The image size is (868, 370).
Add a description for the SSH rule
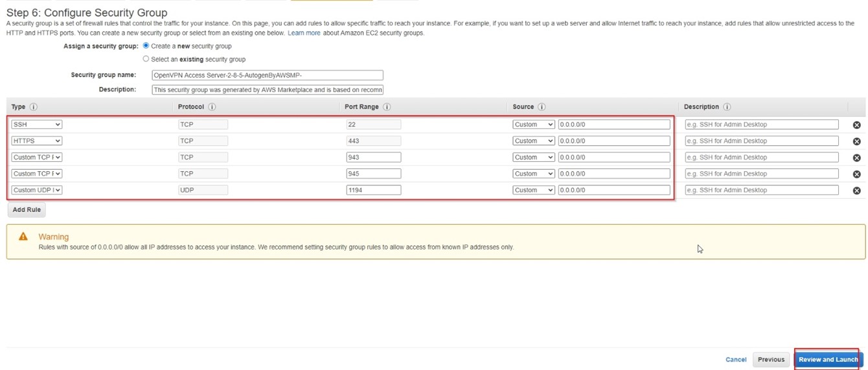(762, 124)
